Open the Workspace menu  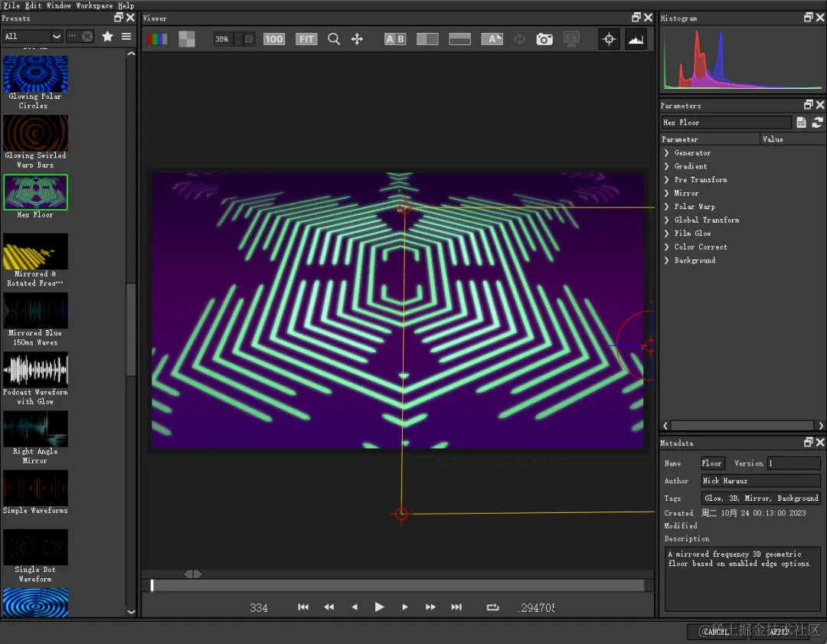click(x=94, y=5)
